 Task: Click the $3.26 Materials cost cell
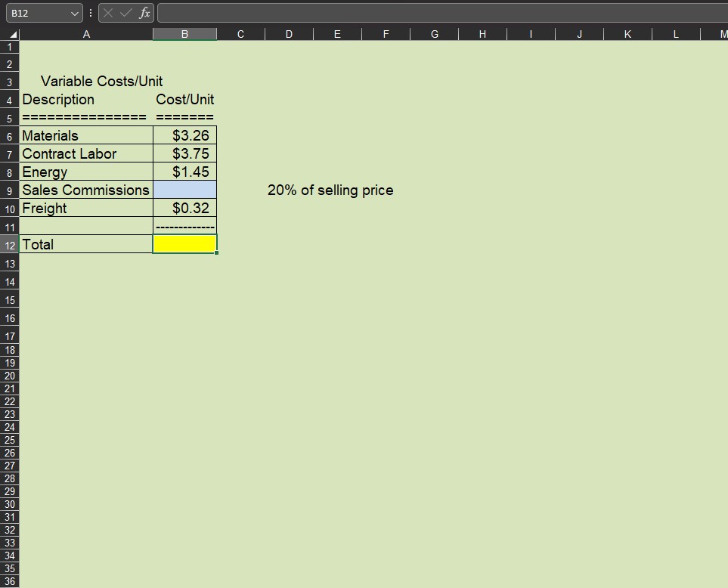pyautogui.click(x=184, y=135)
